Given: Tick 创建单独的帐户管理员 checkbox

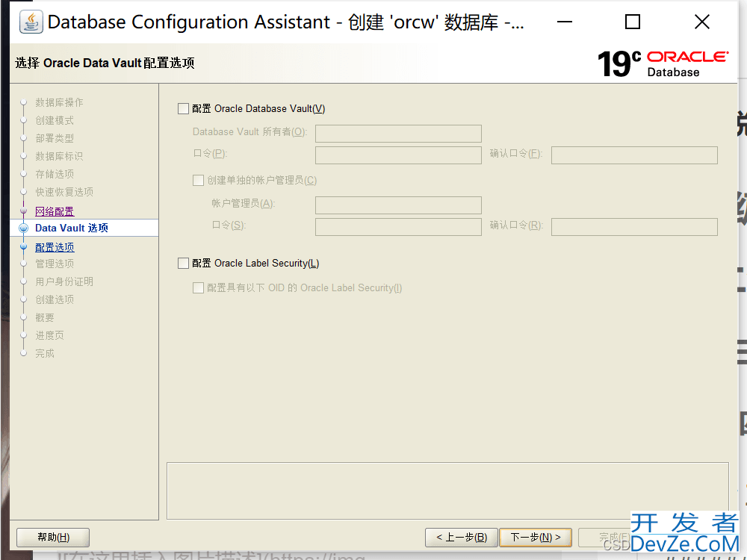Looking at the screenshot, I should [x=198, y=180].
